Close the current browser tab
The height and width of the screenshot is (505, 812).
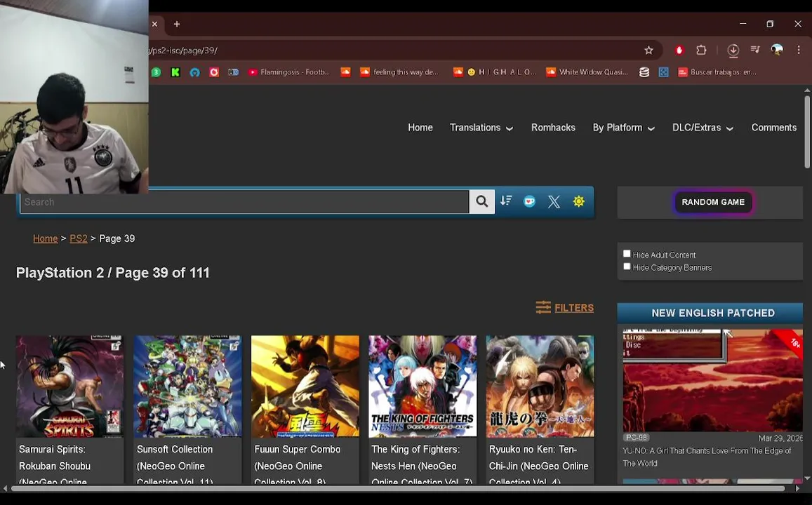pyautogui.click(x=154, y=24)
